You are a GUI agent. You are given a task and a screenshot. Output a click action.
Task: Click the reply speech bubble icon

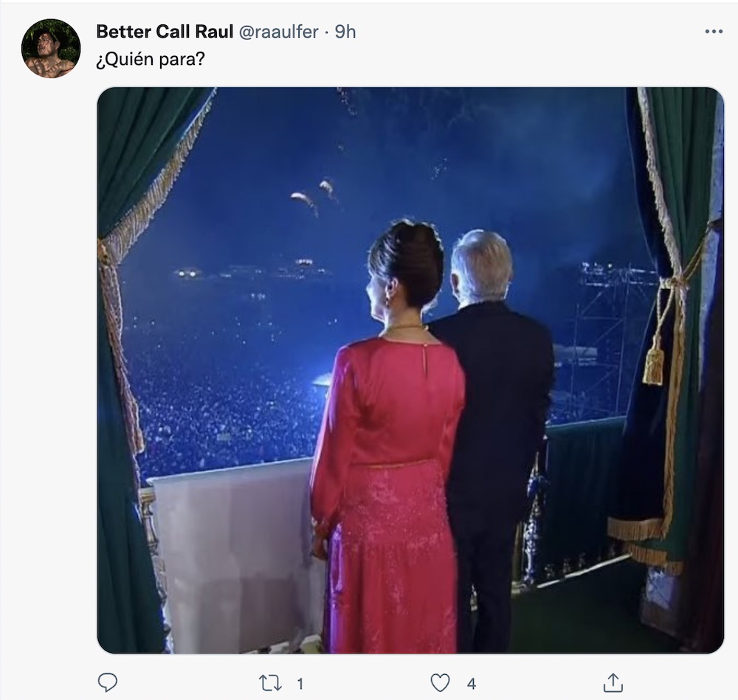tap(107, 682)
